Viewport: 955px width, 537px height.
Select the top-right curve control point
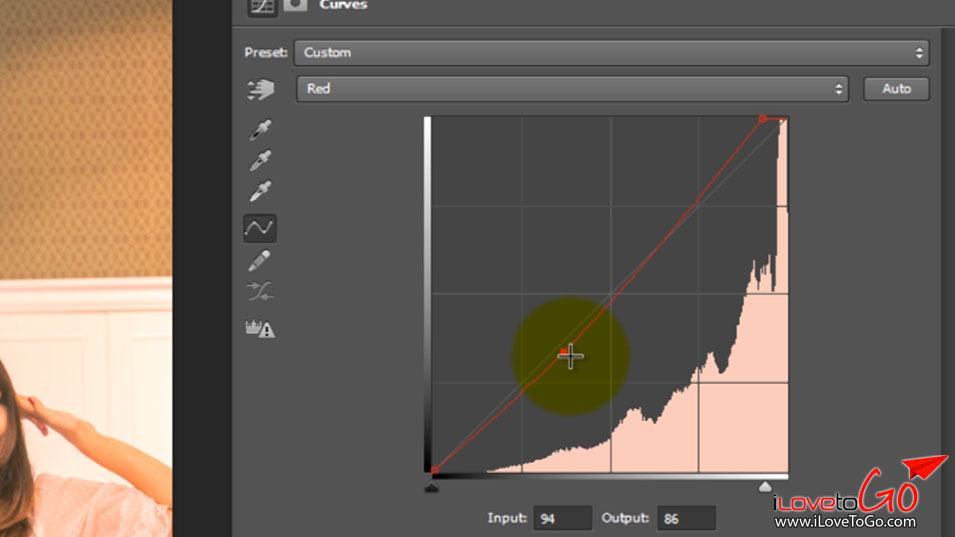point(763,119)
